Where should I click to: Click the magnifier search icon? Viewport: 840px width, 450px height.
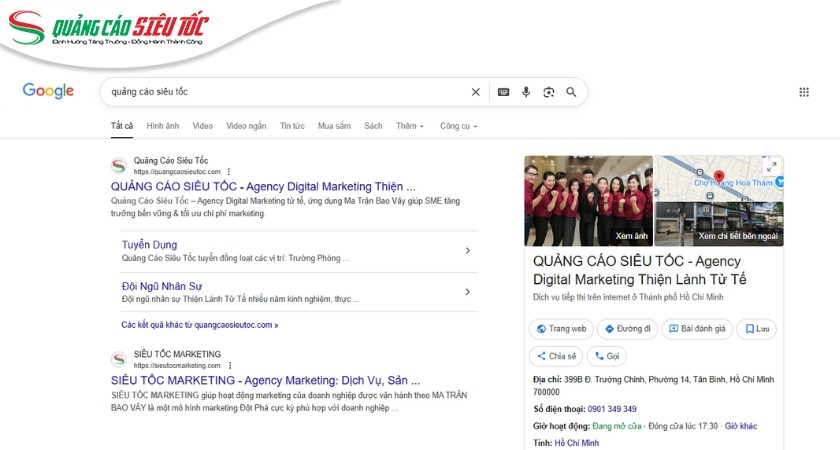tap(571, 92)
